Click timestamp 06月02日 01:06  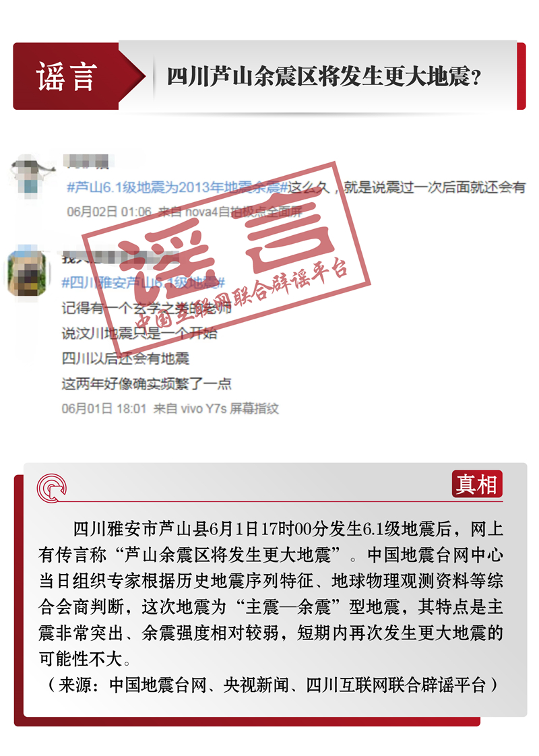tap(109, 212)
